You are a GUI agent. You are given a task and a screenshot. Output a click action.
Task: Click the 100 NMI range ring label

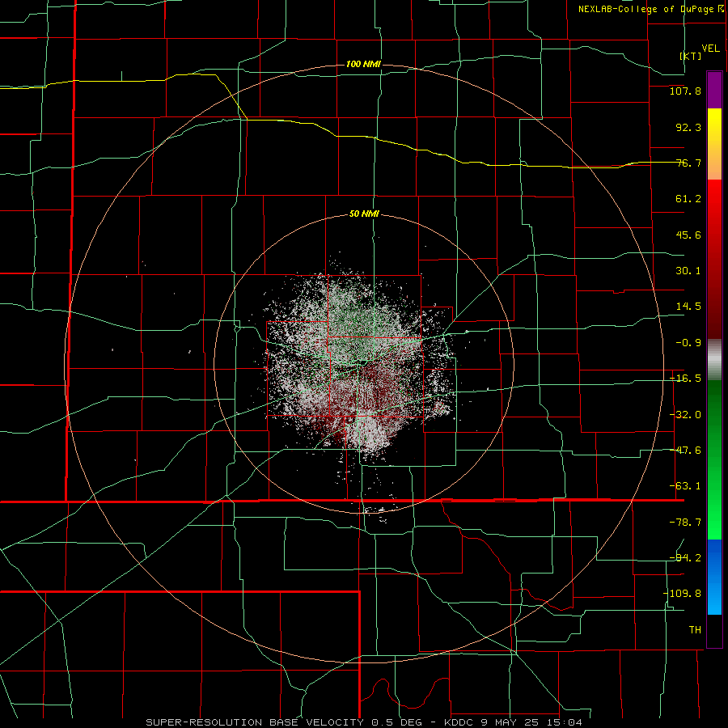363,64
